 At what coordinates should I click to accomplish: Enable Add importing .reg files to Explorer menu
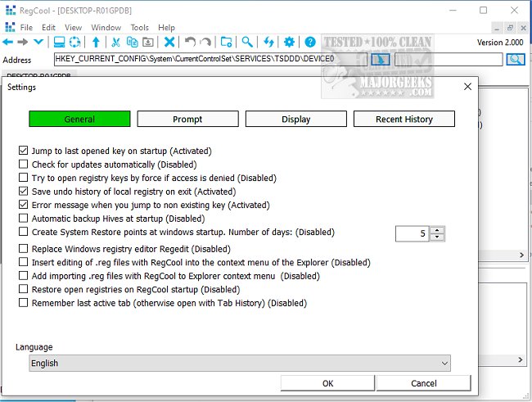[23, 275]
